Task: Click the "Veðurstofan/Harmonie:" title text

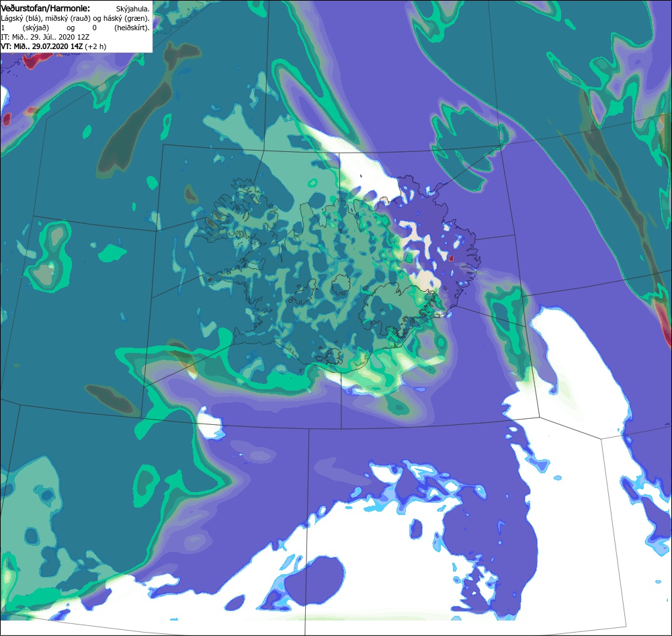Action: click(46, 9)
